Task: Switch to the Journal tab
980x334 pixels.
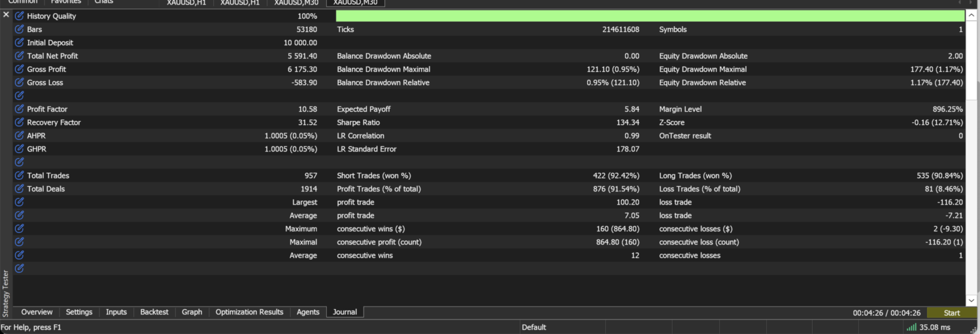Action: [345, 312]
